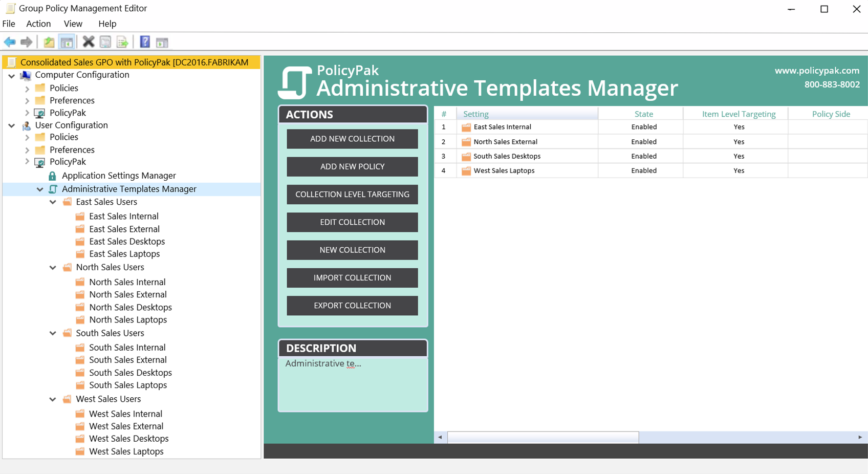Select North Sales Desktops in the tree

point(131,307)
